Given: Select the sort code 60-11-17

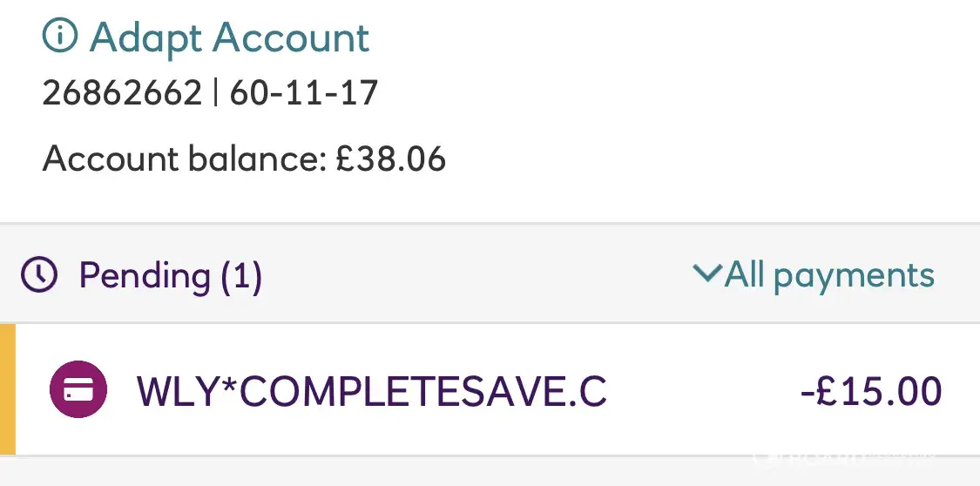Looking at the screenshot, I should click(303, 92).
